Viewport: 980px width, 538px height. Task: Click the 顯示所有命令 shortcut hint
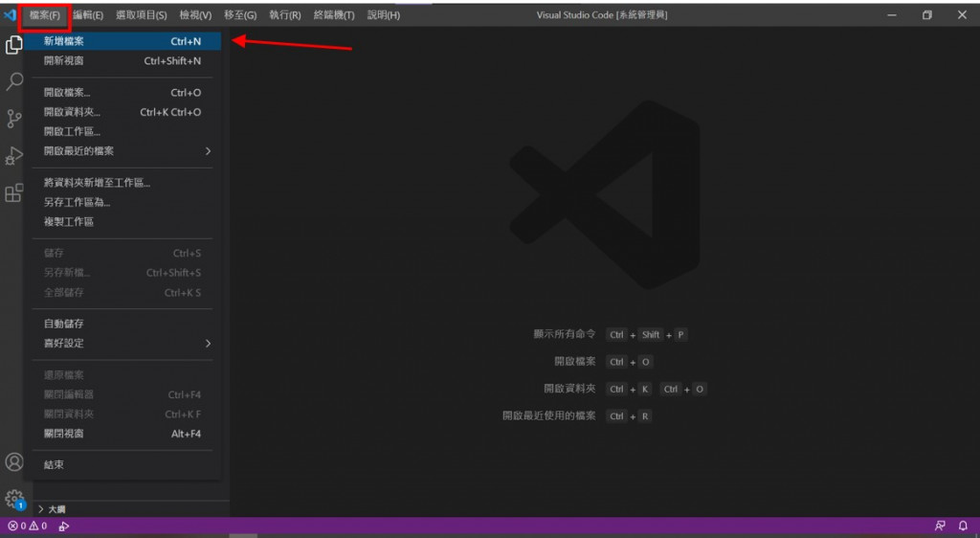(565, 334)
